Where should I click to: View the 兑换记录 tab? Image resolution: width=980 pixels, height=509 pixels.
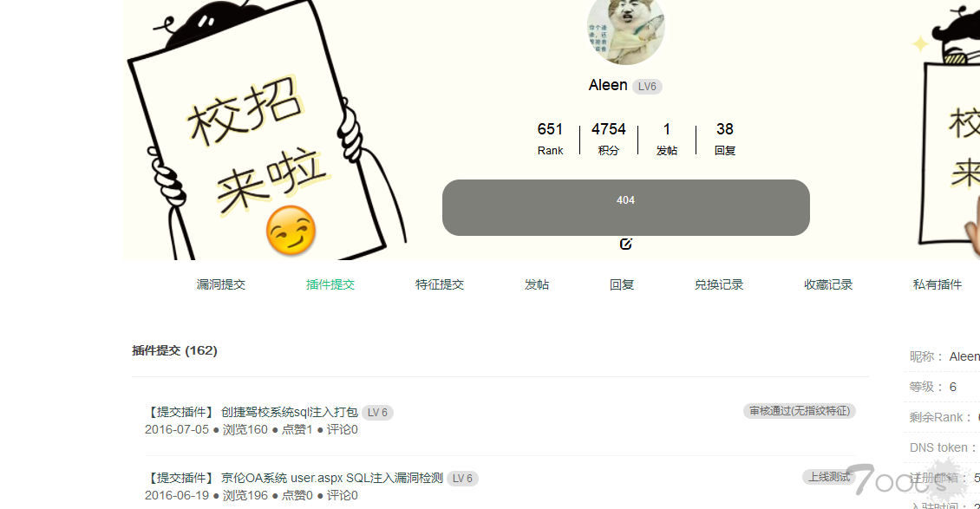pos(719,284)
